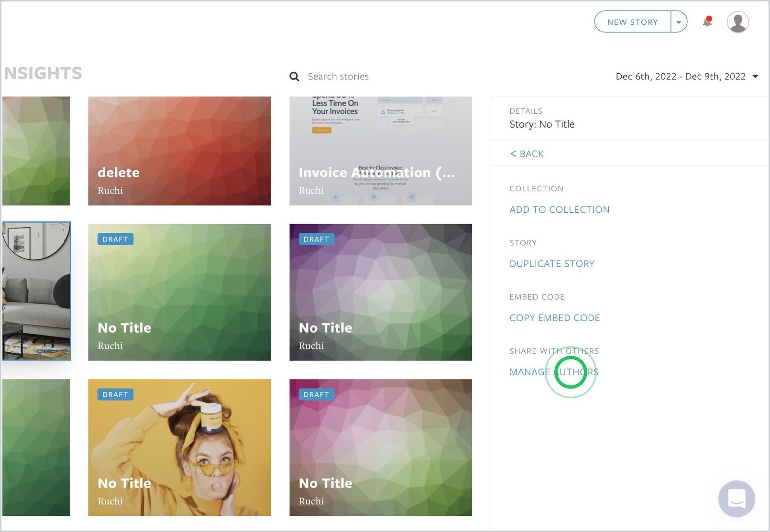The height and width of the screenshot is (532, 770).
Task: Click COPY EMBED CODE
Action: (x=555, y=318)
